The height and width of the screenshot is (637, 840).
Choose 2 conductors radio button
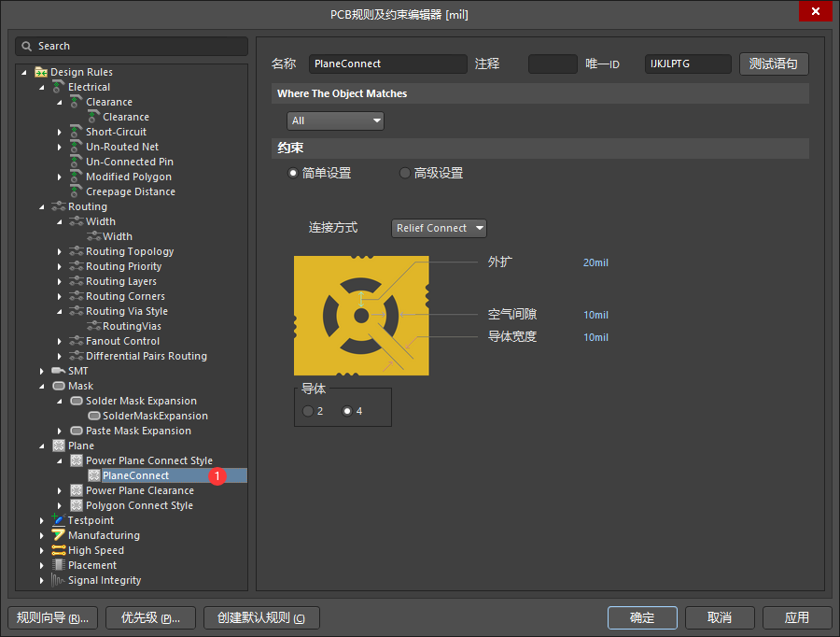[307, 411]
